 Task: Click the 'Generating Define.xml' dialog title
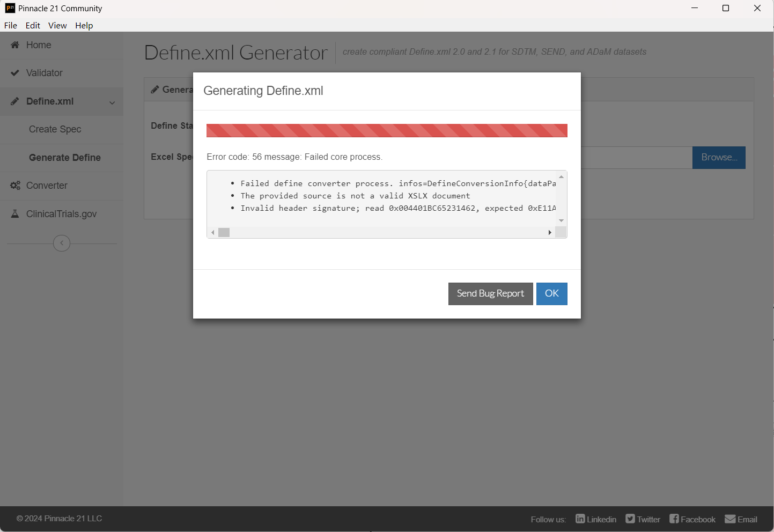(263, 91)
